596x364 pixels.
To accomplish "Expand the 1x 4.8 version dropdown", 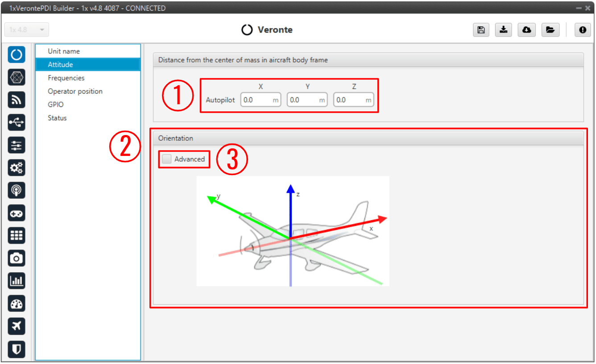I will (27, 30).
